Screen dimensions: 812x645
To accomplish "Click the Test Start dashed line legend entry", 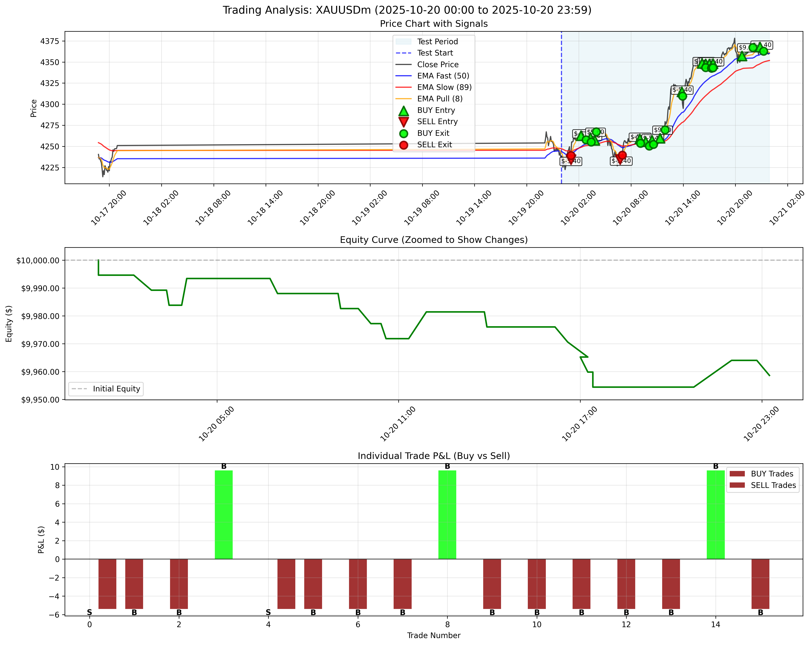I will [404, 53].
